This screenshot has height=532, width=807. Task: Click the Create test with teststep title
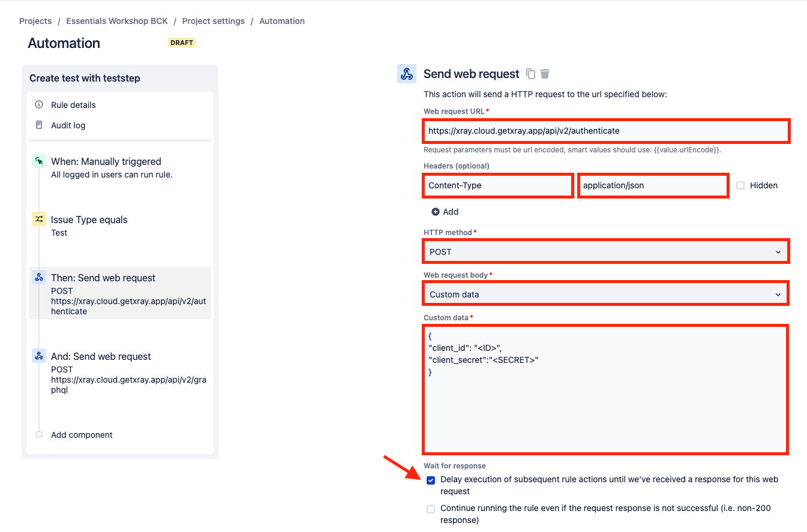(85, 78)
